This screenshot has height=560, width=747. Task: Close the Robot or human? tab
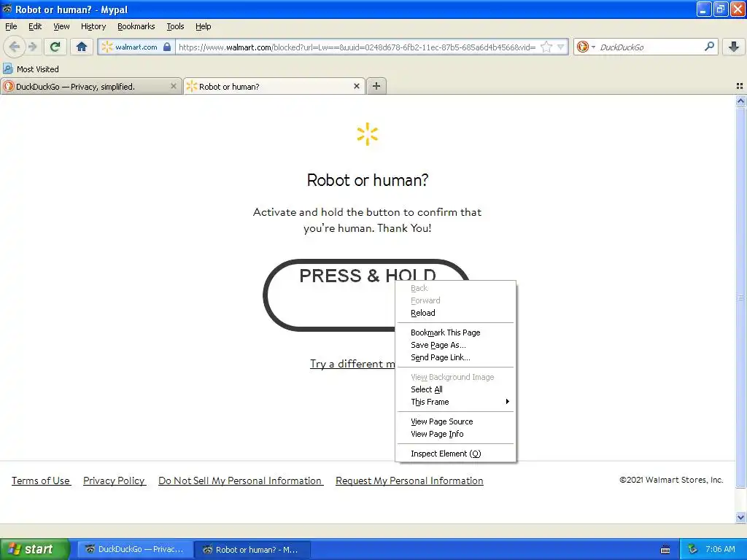(x=356, y=86)
